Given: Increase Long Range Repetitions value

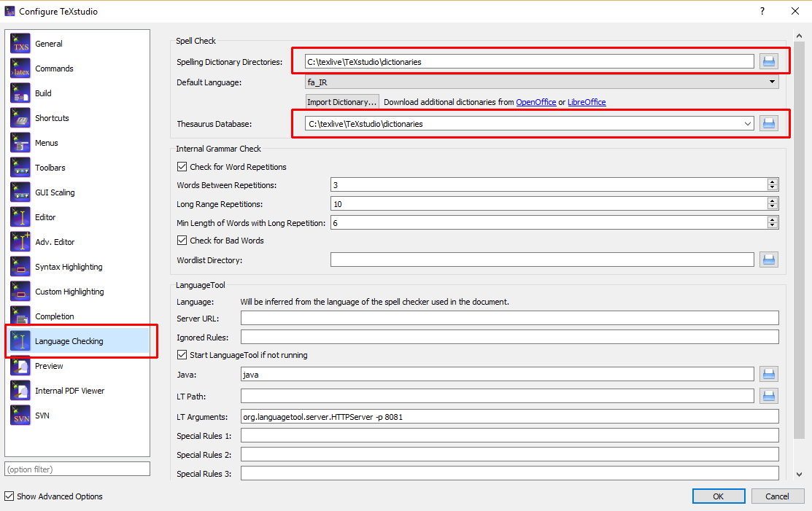Looking at the screenshot, I should (773, 200).
